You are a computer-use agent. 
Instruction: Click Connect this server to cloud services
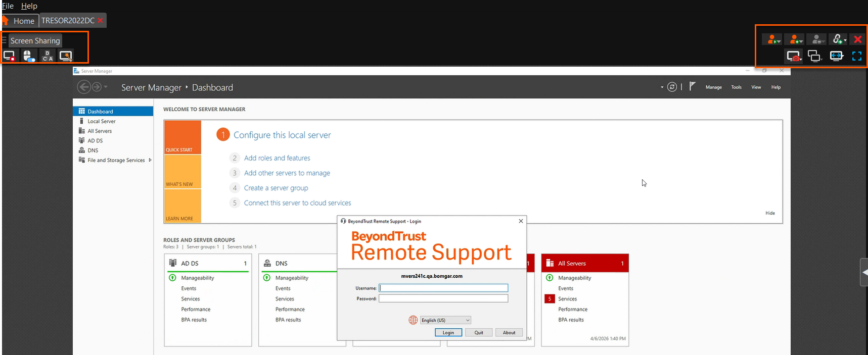(x=297, y=203)
